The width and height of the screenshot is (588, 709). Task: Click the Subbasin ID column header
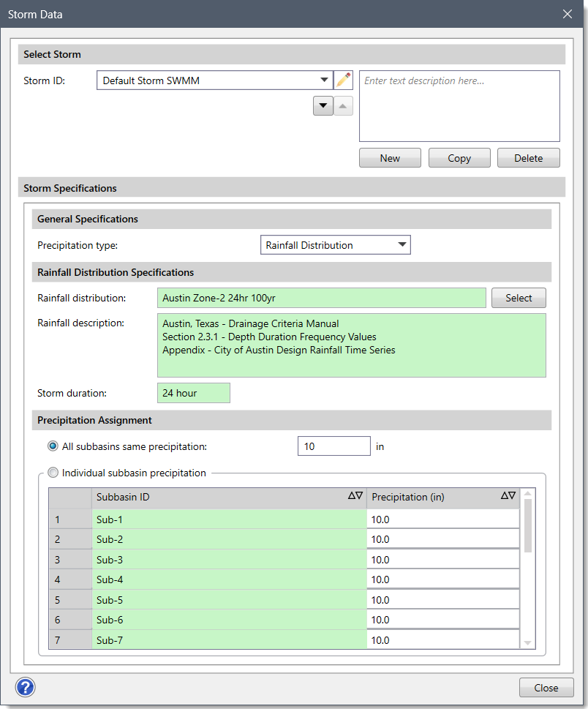pos(229,498)
